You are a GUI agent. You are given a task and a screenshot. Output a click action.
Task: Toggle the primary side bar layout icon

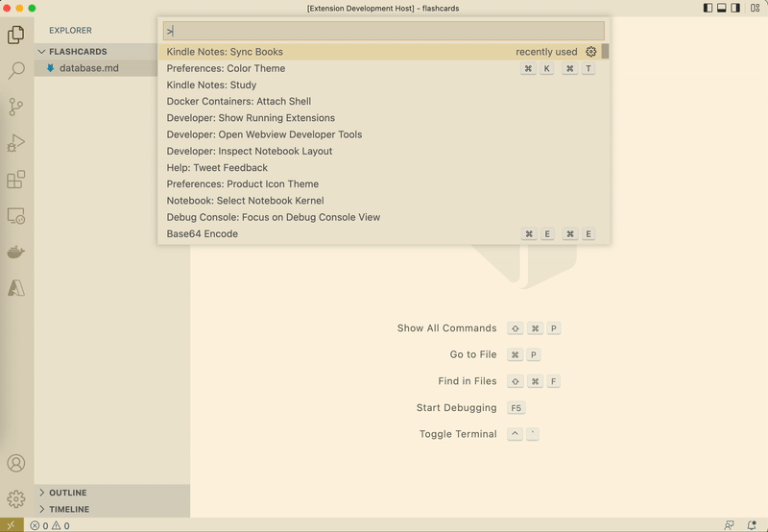pos(708,8)
